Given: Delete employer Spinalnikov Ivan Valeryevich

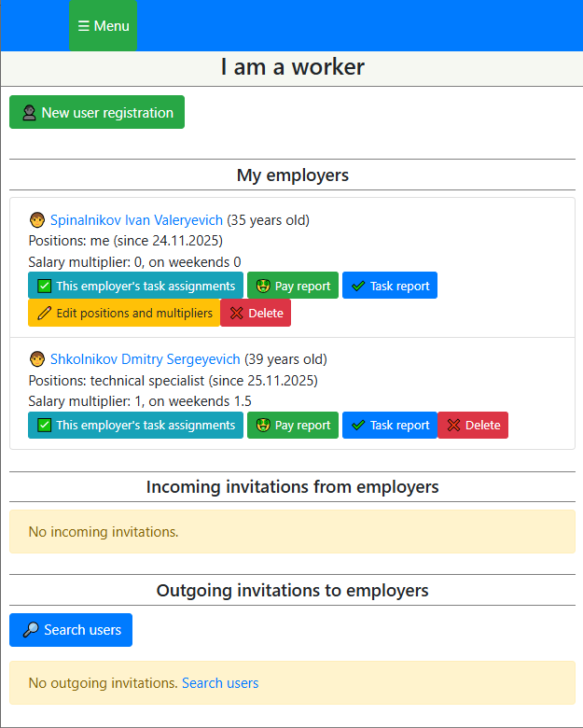Looking at the screenshot, I should [x=256, y=313].
